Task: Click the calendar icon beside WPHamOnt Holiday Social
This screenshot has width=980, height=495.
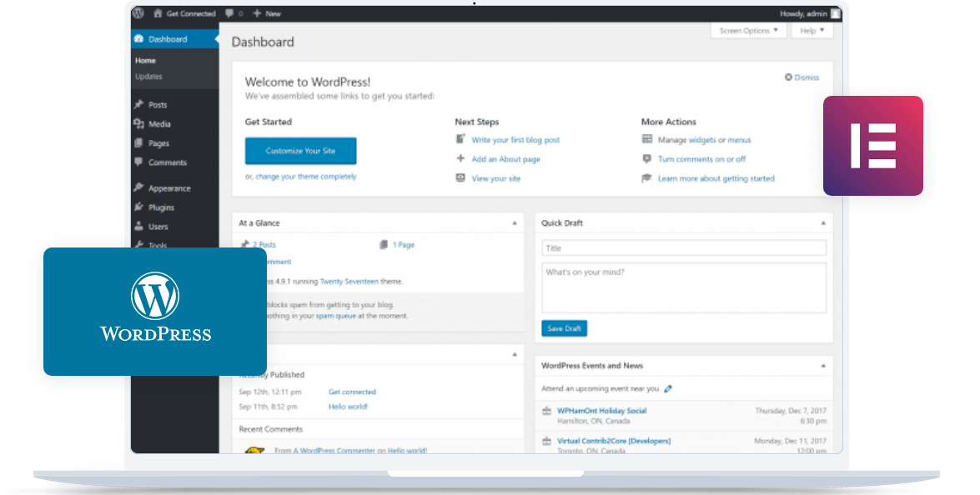Action: (547, 411)
